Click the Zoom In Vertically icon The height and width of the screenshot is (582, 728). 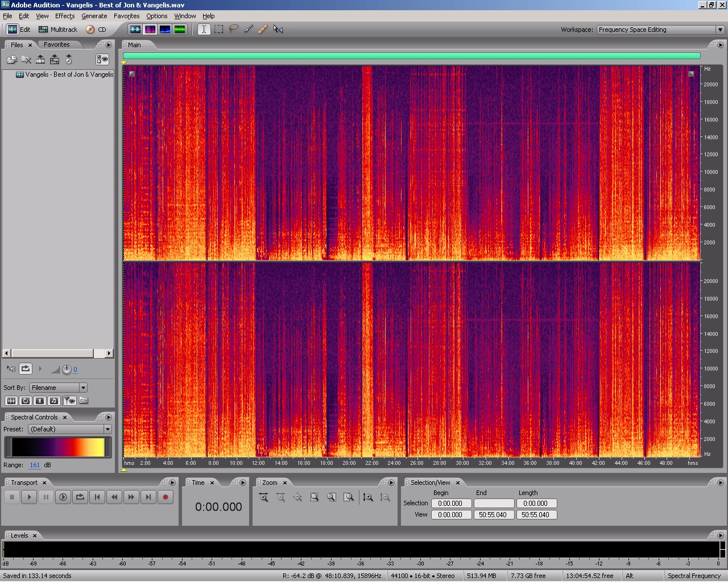pyautogui.click(x=368, y=497)
